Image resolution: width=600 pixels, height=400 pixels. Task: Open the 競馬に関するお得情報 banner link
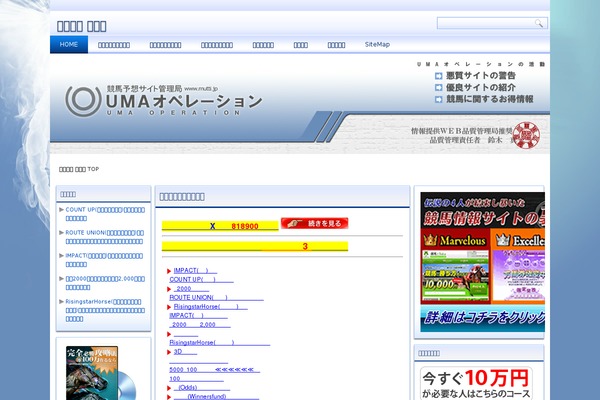[x=489, y=99]
